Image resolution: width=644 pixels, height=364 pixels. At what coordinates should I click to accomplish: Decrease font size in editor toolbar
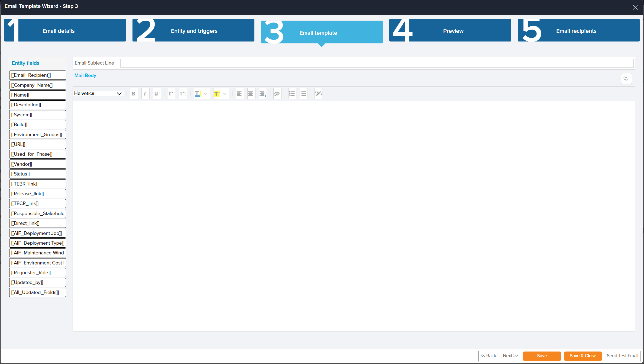click(183, 94)
